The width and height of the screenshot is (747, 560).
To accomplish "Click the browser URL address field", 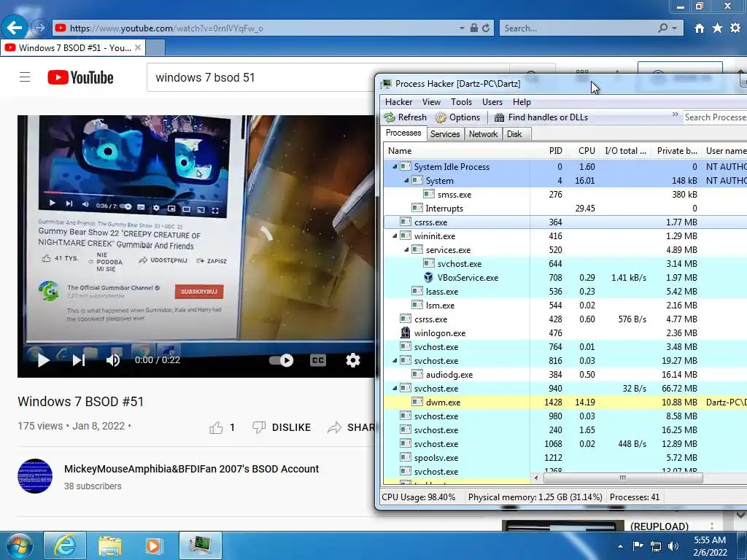I will [255, 28].
